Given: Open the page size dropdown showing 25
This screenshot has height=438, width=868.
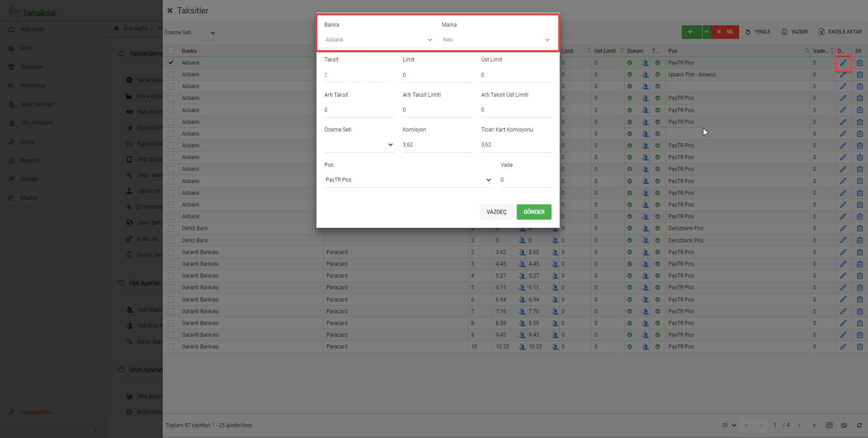Looking at the screenshot, I should (729, 425).
